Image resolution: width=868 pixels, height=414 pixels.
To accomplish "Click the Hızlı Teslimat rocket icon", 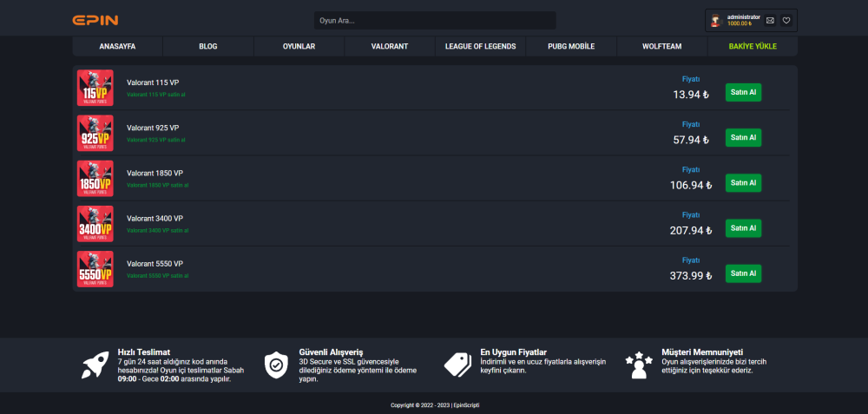I will [x=95, y=365].
